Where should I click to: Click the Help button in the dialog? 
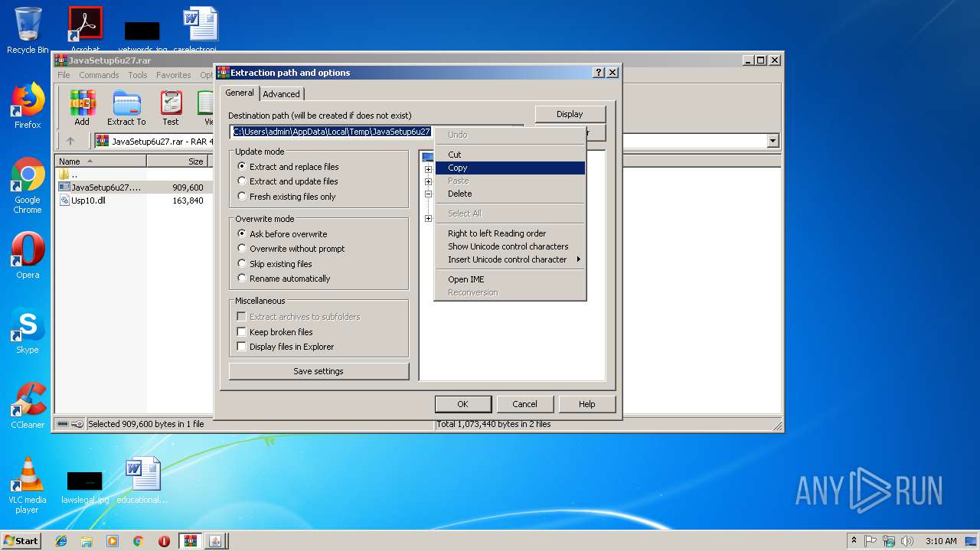click(586, 404)
